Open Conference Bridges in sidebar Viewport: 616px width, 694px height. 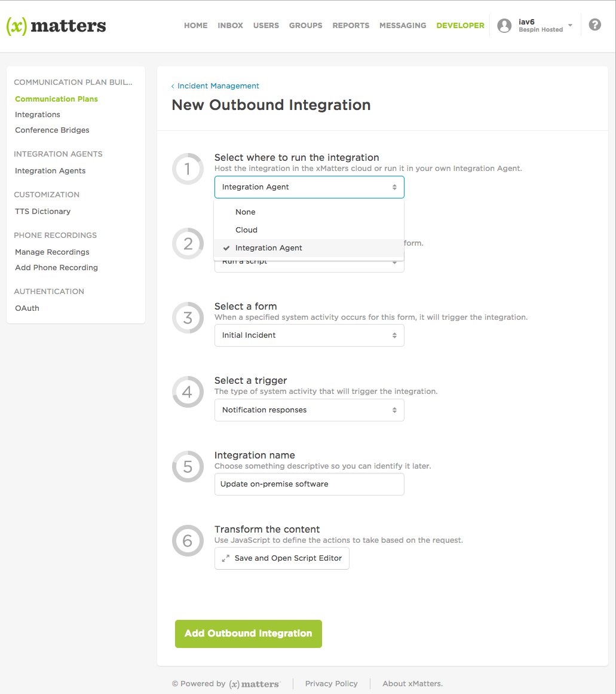[52, 130]
